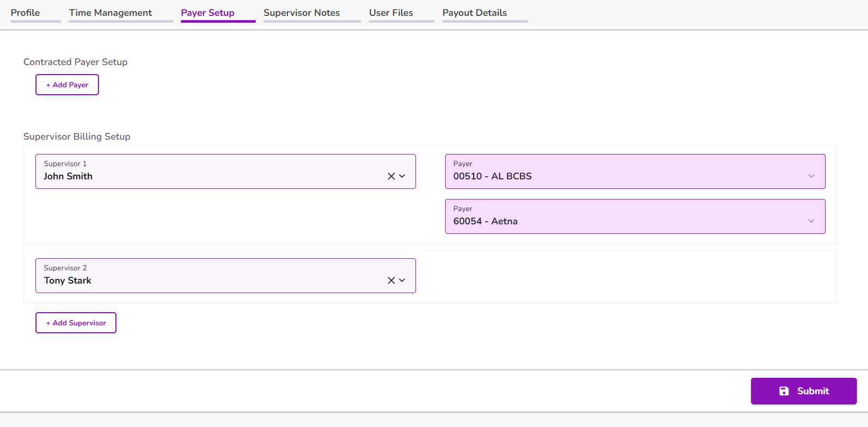This screenshot has height=427, width=868.
Task: Open the 00510 - AL BCBS payer dropdown
Action: 635,171
